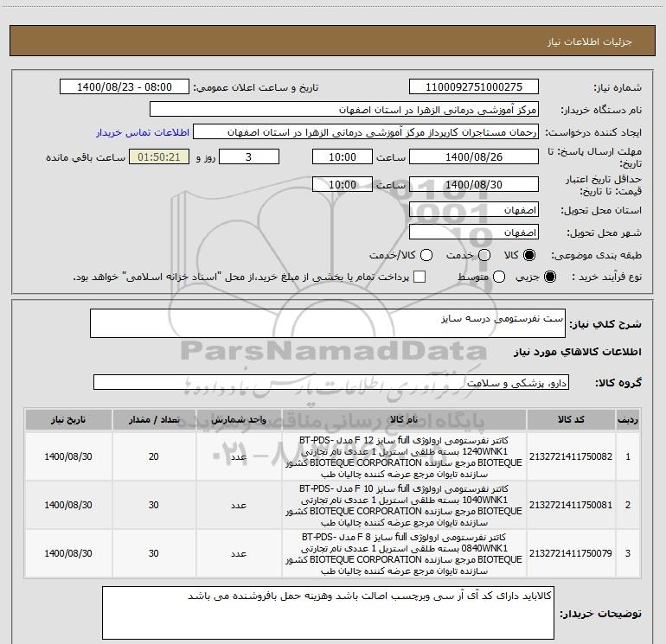Click the need date in row 2

point(68,505)
